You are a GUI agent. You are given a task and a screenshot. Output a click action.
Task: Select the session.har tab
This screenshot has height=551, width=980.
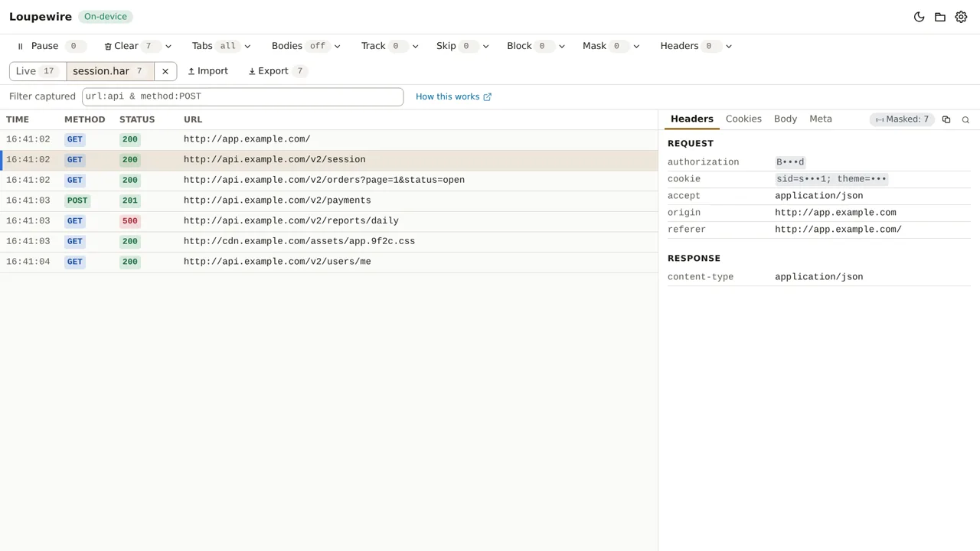(x=110, y=71)
